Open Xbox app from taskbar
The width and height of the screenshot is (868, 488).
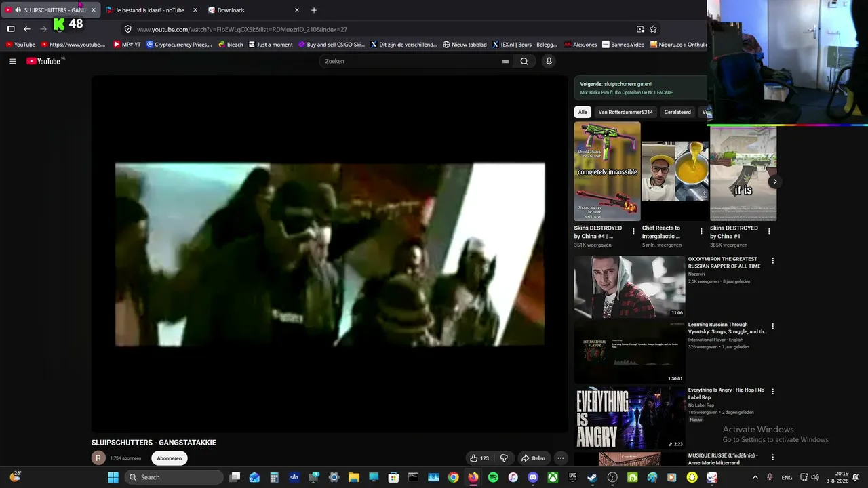click(553, 477)
